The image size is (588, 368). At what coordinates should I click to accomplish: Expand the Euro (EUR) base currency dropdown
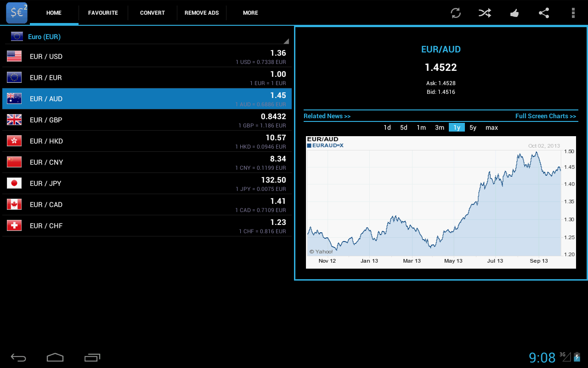tap(147, 36)
